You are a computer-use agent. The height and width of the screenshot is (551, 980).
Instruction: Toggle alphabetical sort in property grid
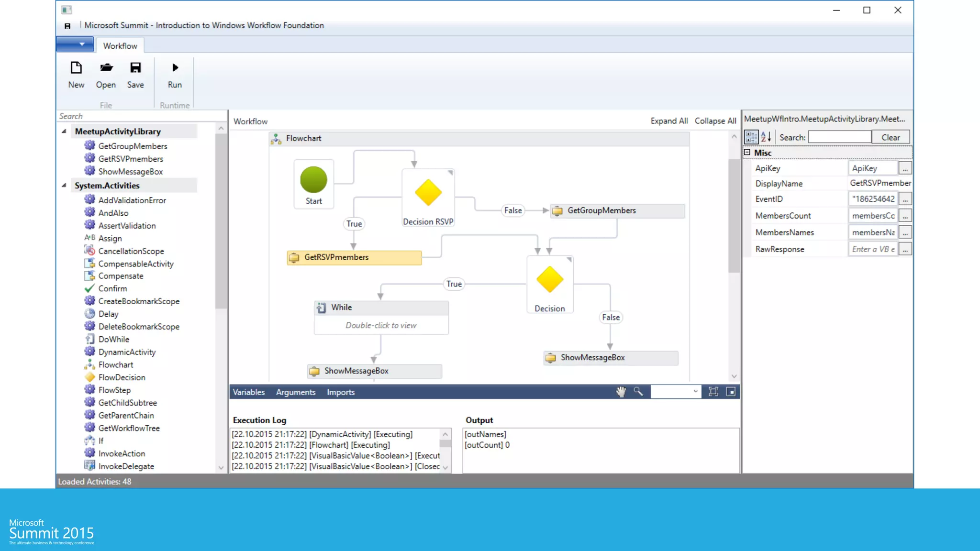pyautogui.click(x=766, y=137)
